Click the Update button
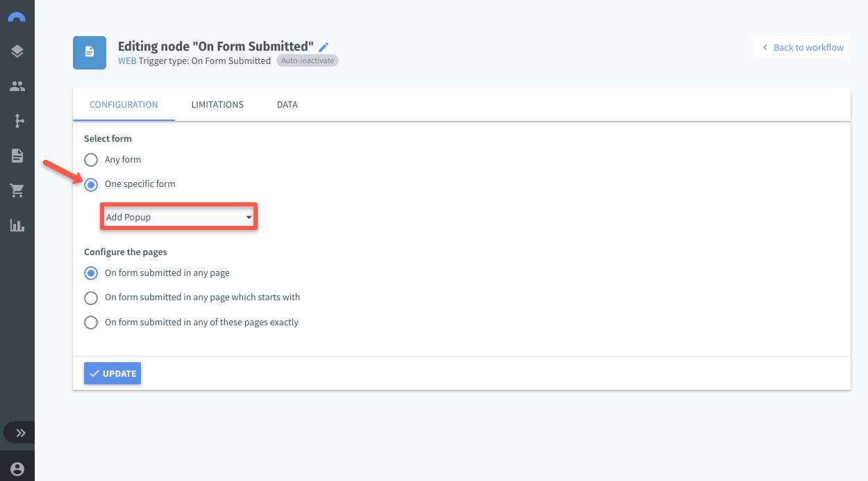This screenshot has width=868, height=481. (x=112, y=373)
